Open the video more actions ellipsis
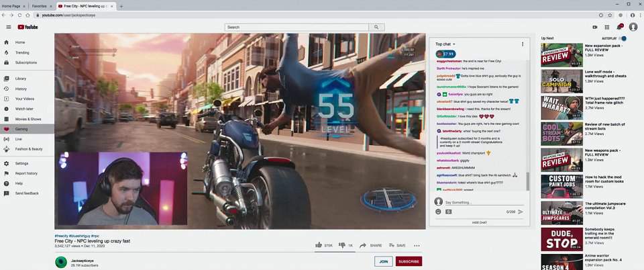644x270 pixels. point(417,245)
